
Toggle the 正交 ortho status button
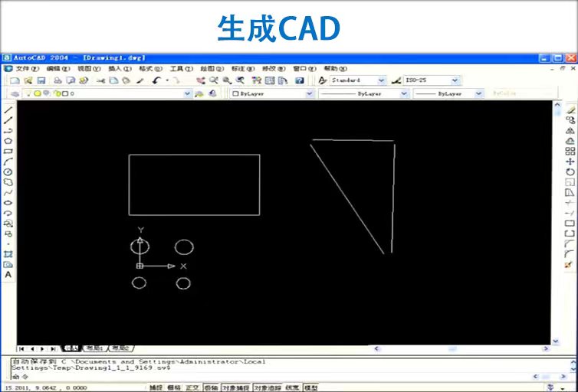192,387
